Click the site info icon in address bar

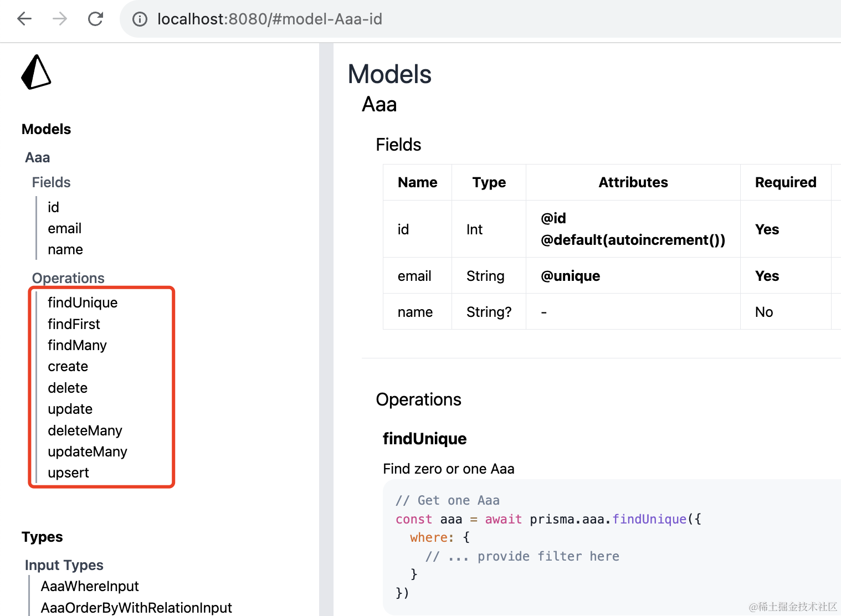click(x=140, y=19)
